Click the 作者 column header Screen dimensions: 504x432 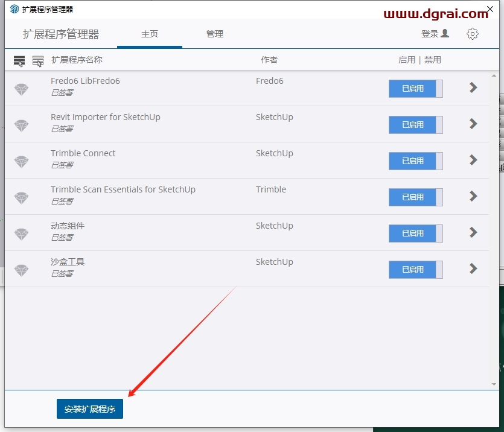click(269, 60)
